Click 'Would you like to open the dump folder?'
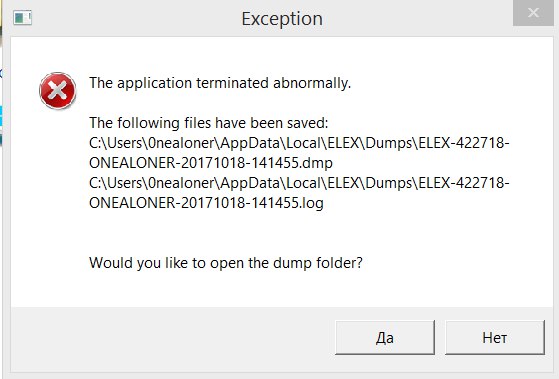The height and width of the screenshot is (379, 559). tap(226, 263)
